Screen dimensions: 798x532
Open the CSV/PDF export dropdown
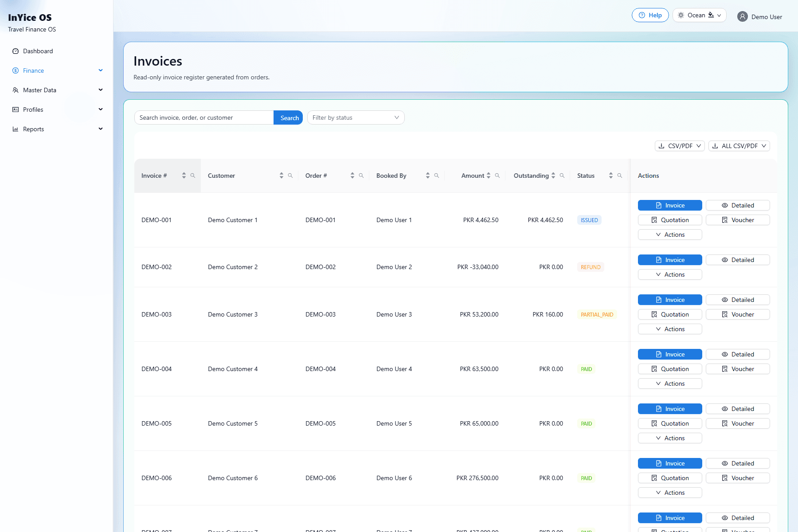680,146
